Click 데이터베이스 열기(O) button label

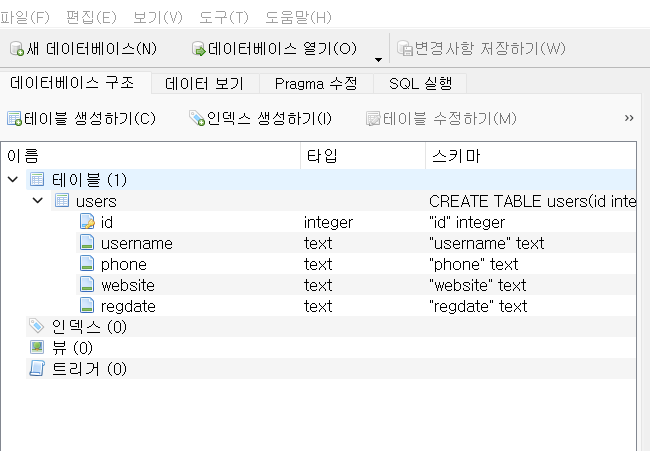click(282, 49)
